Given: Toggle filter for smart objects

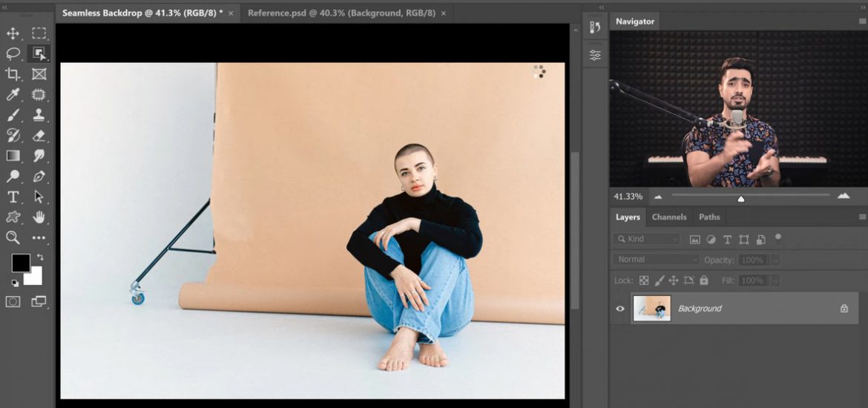Looking at the screenshot, I should [x=760, y=240].
